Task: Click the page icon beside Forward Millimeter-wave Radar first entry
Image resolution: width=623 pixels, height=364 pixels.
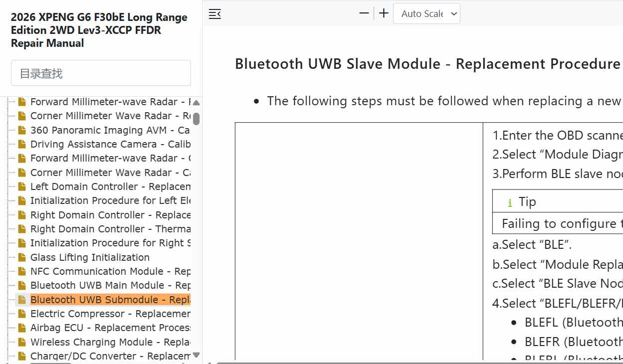Action: [21, 102]
